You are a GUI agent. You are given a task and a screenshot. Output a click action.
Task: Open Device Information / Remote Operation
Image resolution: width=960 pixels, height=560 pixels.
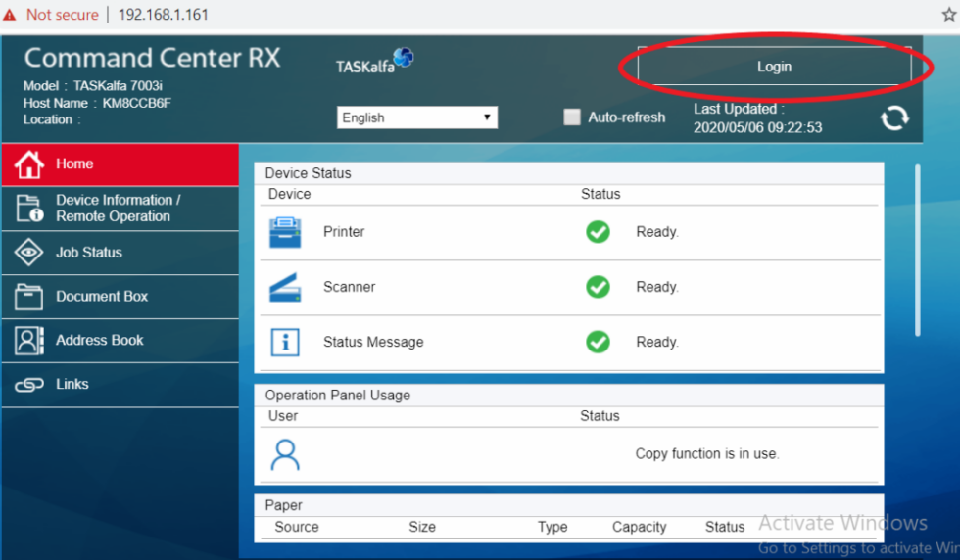pyautogui.click(x=118, y=208)
